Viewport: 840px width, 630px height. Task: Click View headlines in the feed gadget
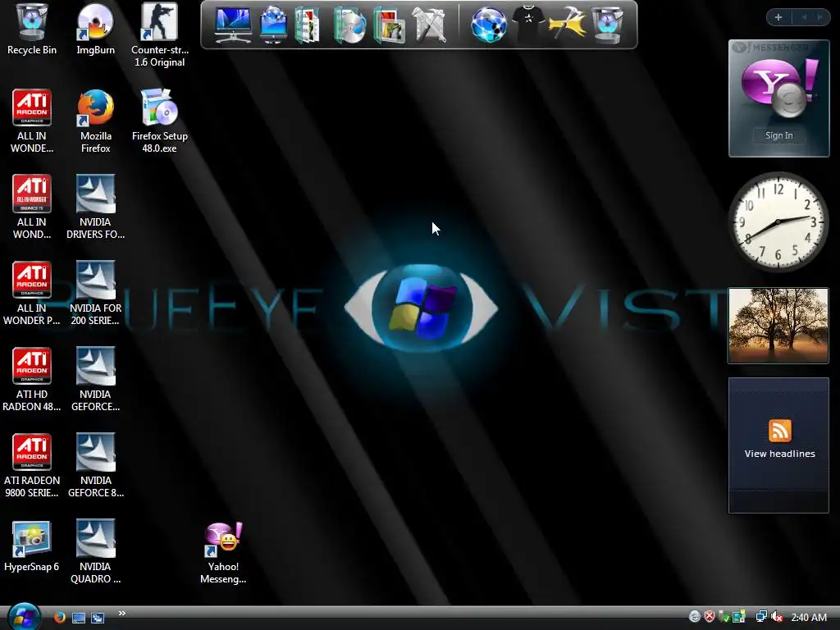point(779,454)
